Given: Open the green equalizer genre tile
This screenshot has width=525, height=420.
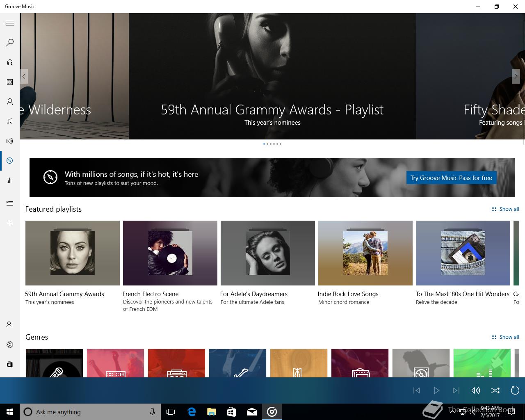Looking at the screenshot, I should click(482, 363).
